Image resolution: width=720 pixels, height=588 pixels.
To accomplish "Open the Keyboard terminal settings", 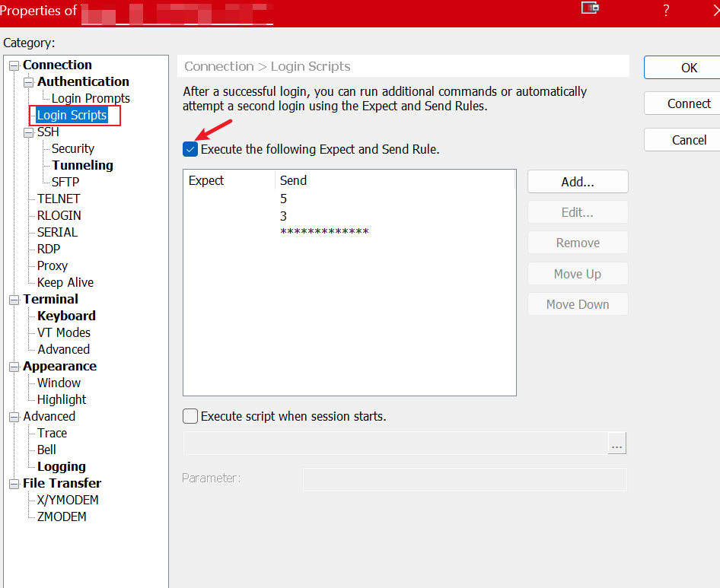I will pos(66,316).
